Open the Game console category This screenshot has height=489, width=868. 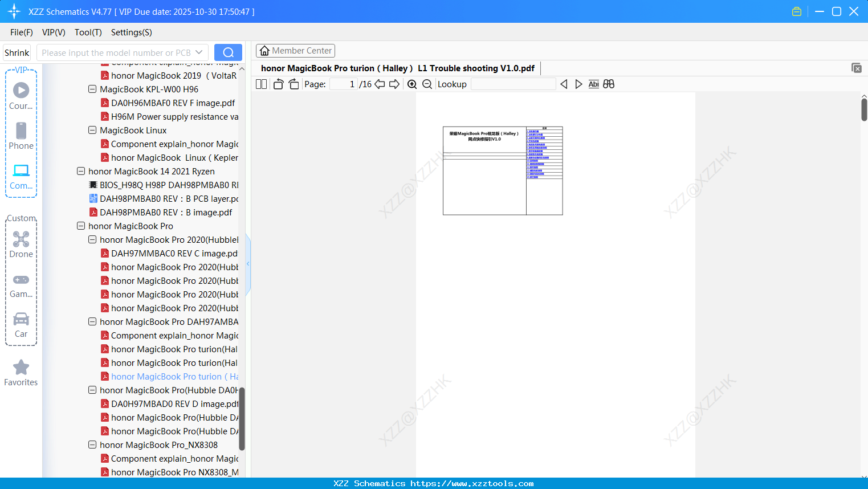pos(21,286)
